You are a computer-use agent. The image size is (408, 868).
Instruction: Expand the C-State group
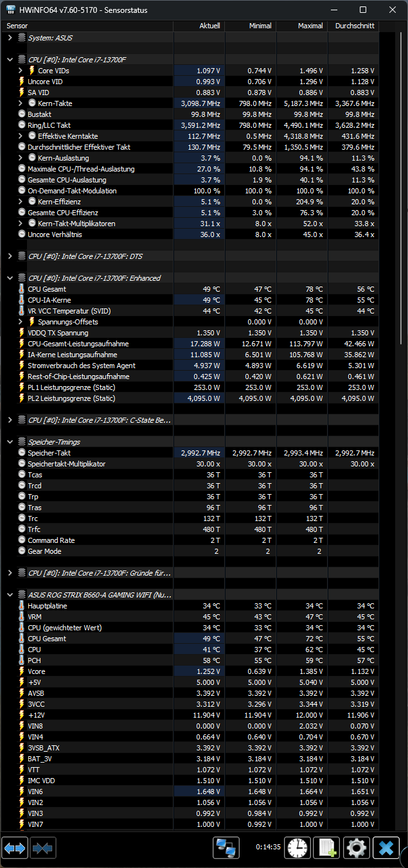click(10, 420)
